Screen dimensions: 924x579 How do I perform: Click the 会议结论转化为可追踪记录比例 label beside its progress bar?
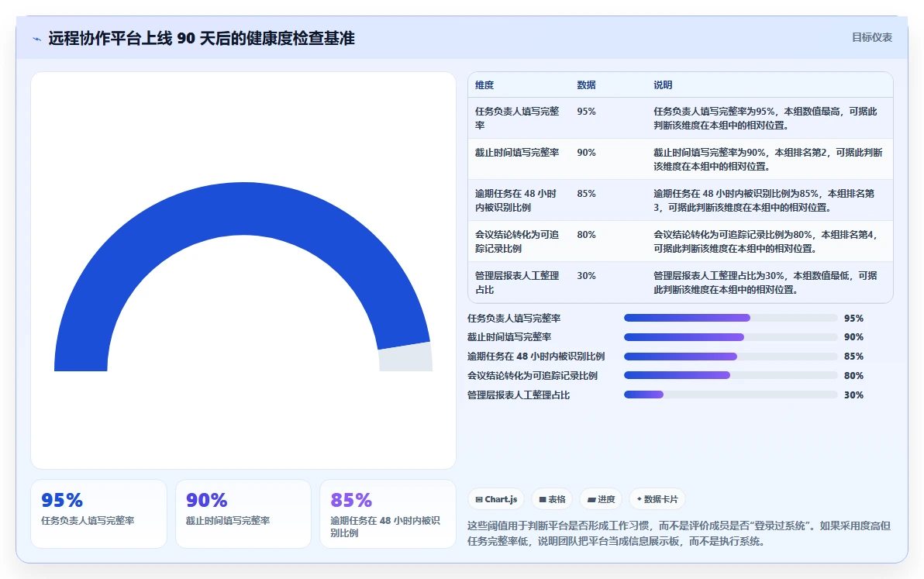(x=533, y=376)
